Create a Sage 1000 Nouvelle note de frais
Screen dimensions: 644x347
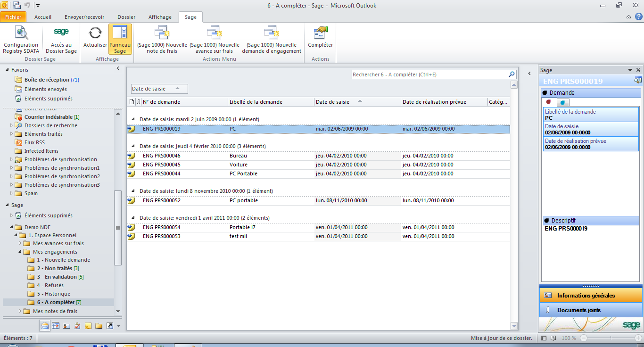click(x=162, y=40)
